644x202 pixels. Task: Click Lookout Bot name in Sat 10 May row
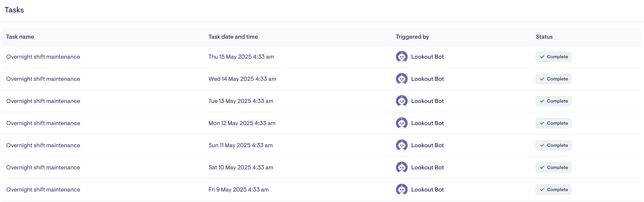427,167
